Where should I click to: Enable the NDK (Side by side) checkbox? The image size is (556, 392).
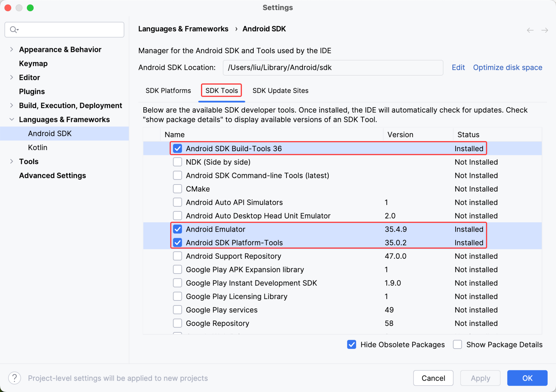(x=177, y=162)
